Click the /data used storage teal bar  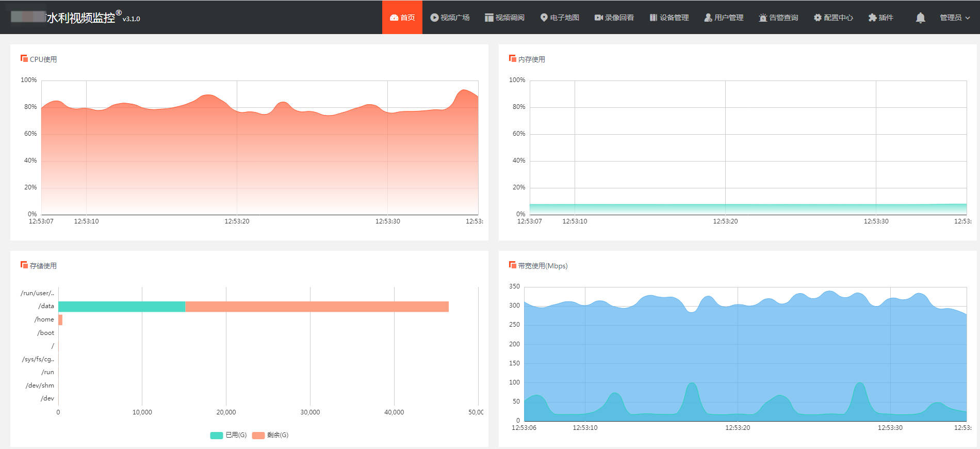(x=122, y=307)
